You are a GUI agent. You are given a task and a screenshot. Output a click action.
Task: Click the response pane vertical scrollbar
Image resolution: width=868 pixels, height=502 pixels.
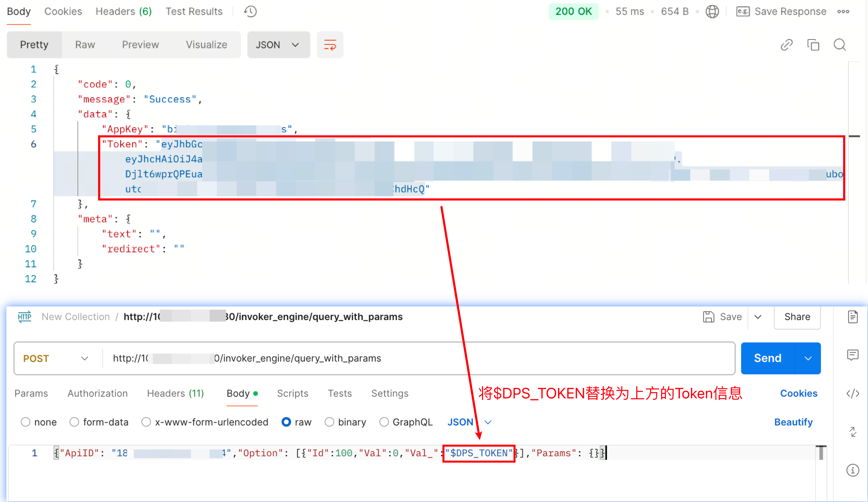(854, 172)
